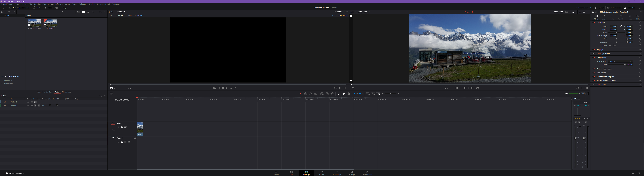The image size is (644, 176).
Task: Select the blade (razor) edit tool
Action: point(316,94)
